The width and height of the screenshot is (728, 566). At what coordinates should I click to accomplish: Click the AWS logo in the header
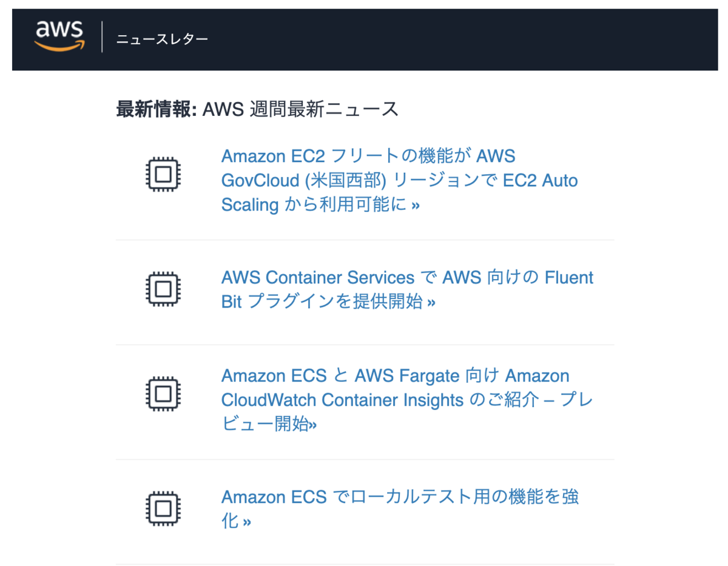click(x=59, y=36)
